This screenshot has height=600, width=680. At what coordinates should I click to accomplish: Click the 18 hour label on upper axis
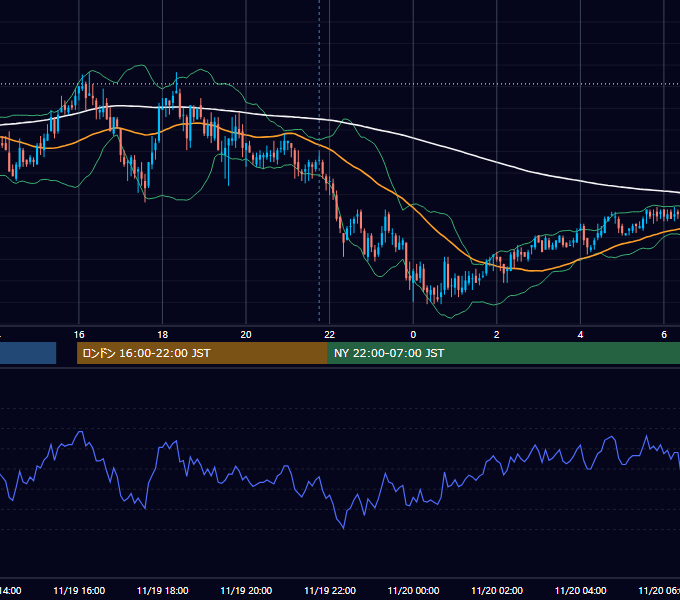click(x=163, y=335)
